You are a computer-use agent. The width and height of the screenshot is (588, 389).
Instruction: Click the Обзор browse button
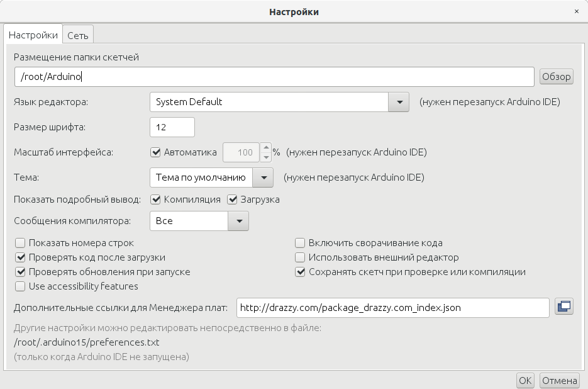click(557, 77)
